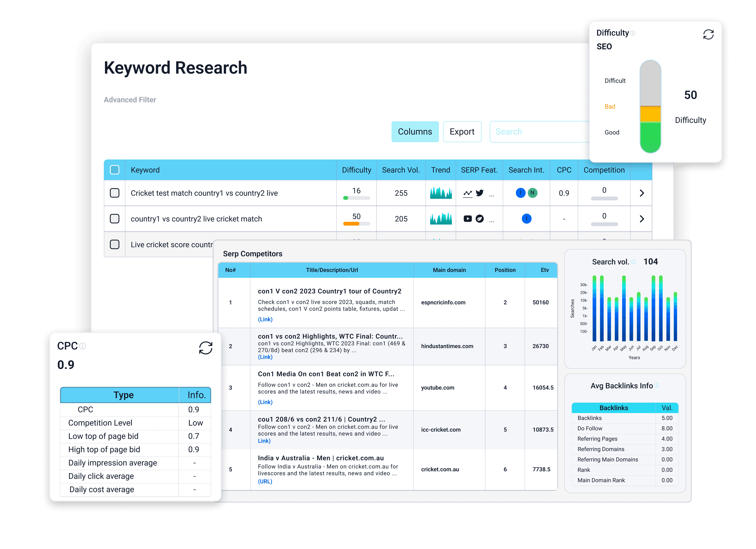Open the Advanced Filter section

pyautogui.click(x=130, y=100)
